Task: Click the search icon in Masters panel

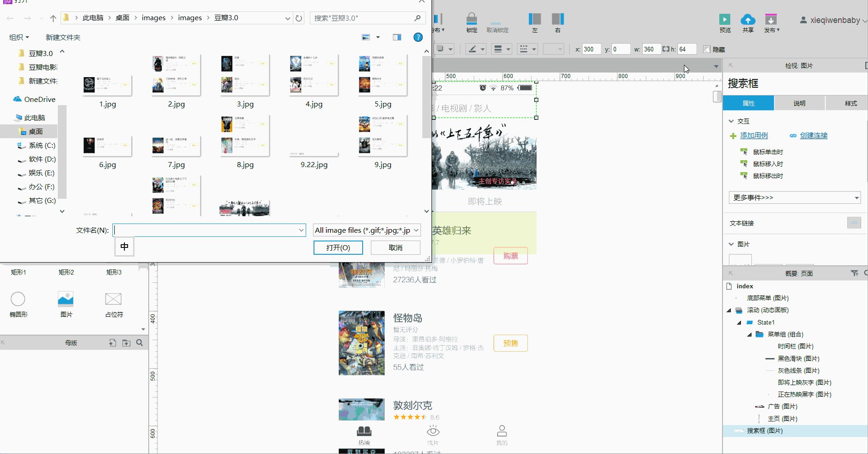Action: coord(140,343)
